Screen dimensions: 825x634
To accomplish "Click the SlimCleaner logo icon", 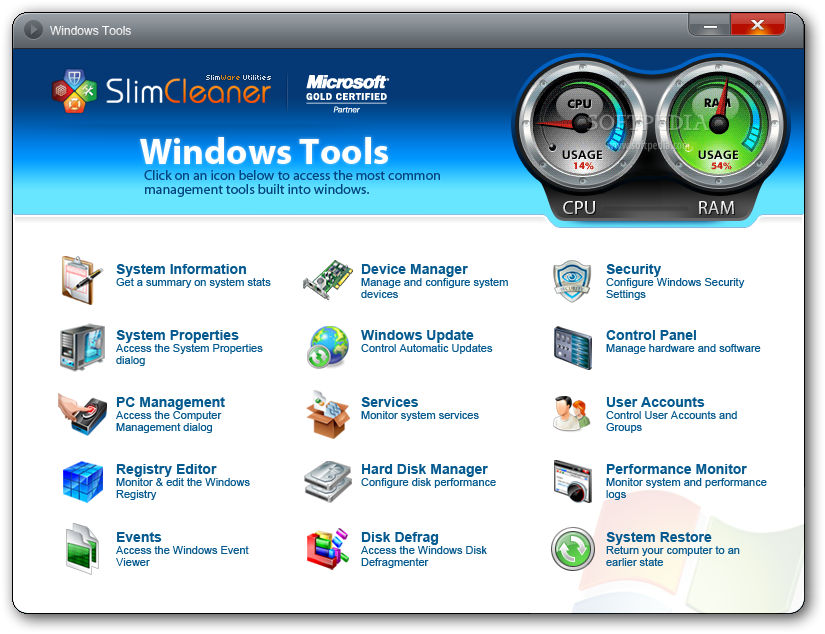I will pos(74,91).
